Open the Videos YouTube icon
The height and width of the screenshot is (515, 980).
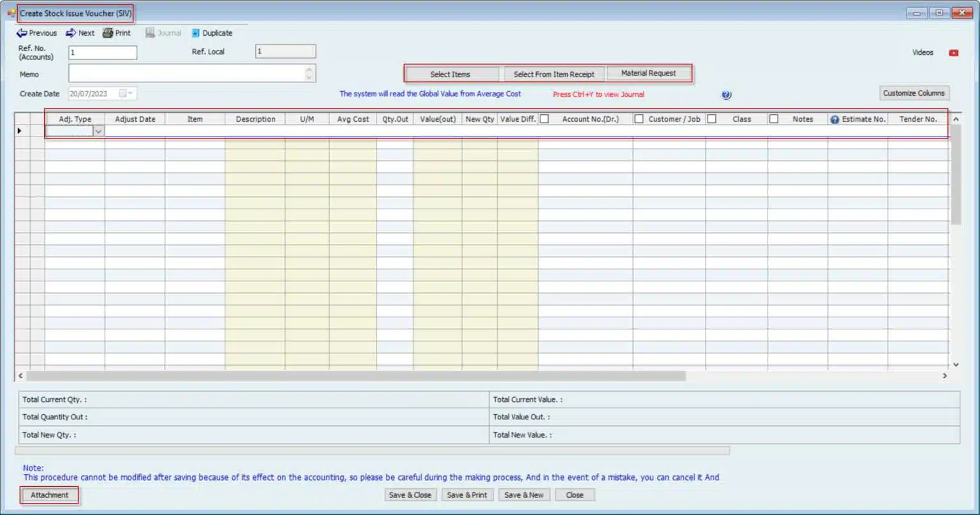pos(953,53)
